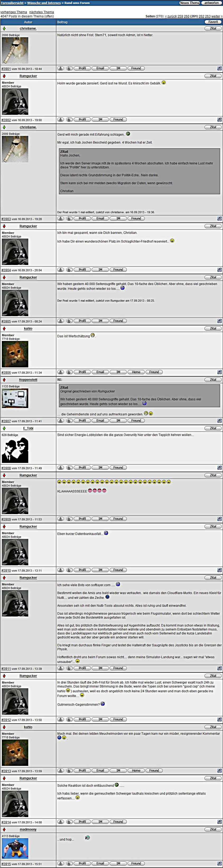Click jump-to-top icon at right of post #3915
223x868 pixels.
click(x=219, y=864)
